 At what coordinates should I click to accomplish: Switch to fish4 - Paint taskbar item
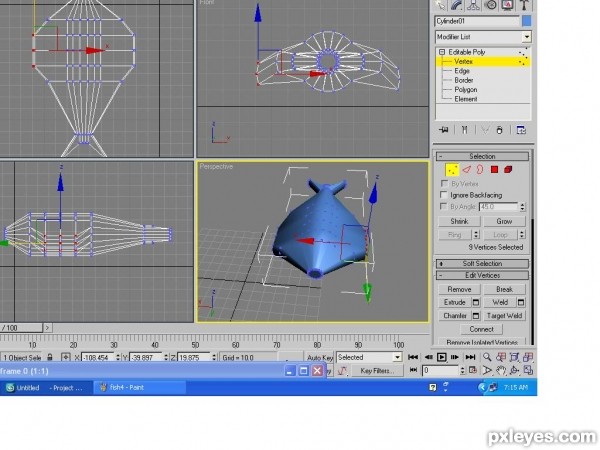click(x=140, y=387)
